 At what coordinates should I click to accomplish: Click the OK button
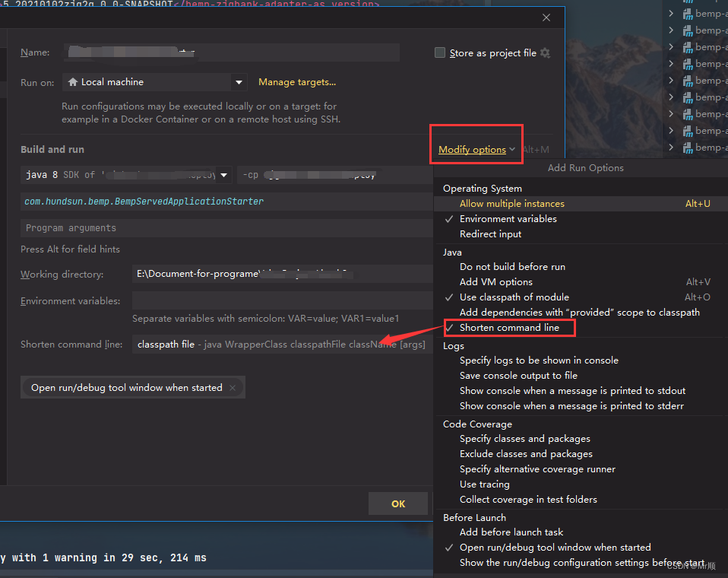tap(397, 503)
